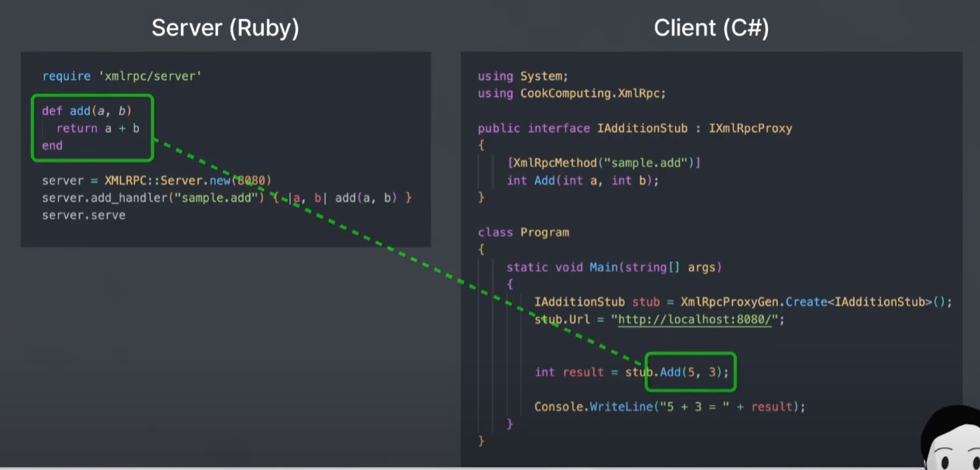
Task: Click the "server = XMLRPC::Server.new(8080)" line
Action: click(157, 180)
